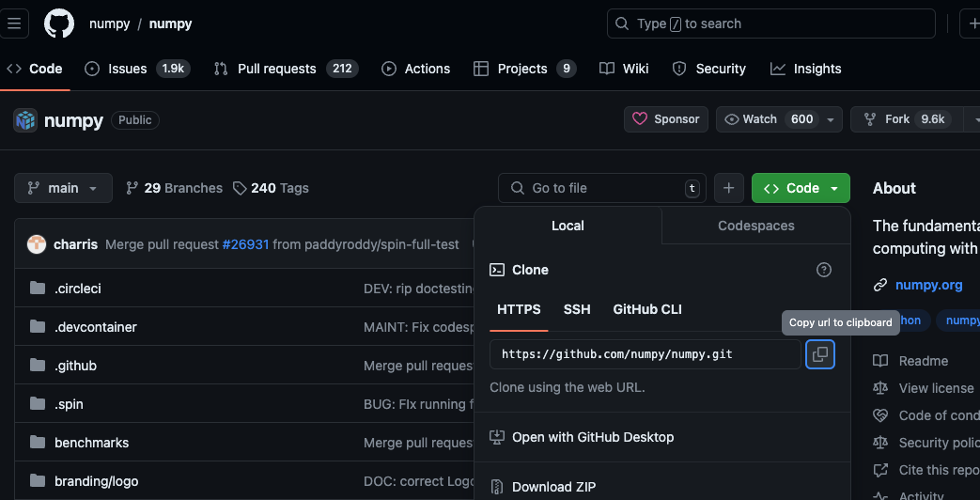This screenshot has width=980, height=500.
Task: Open 'DOC: correct Logo' commit message
Action: [419, 481]
